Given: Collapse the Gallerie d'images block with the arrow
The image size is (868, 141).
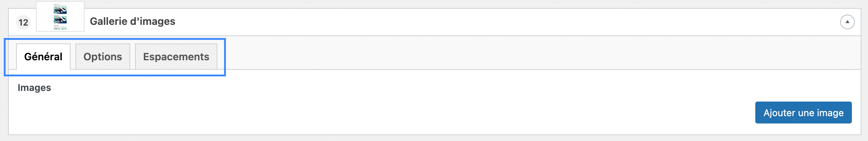Looking at the screenshot, I should point(847,22).
